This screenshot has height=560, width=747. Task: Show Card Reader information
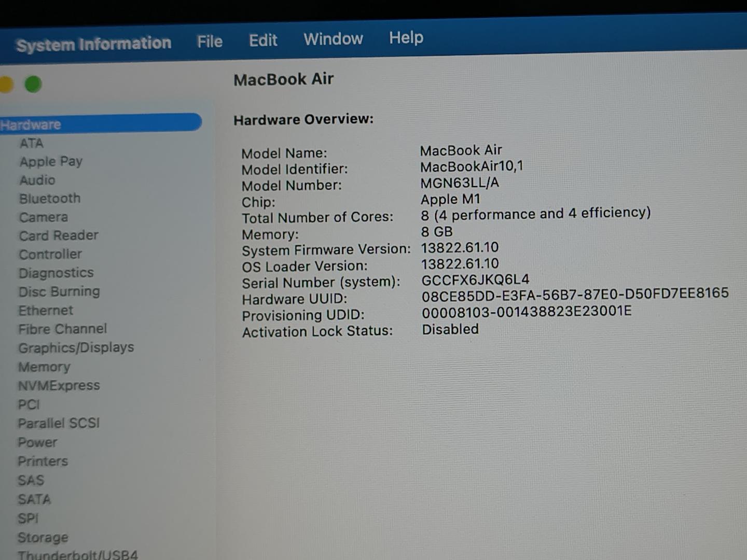point(59,235)
